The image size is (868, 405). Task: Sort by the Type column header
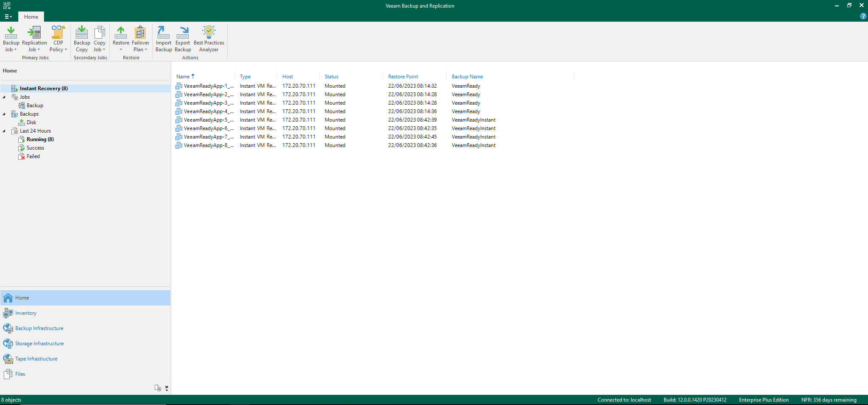click(x=256, y=77)
